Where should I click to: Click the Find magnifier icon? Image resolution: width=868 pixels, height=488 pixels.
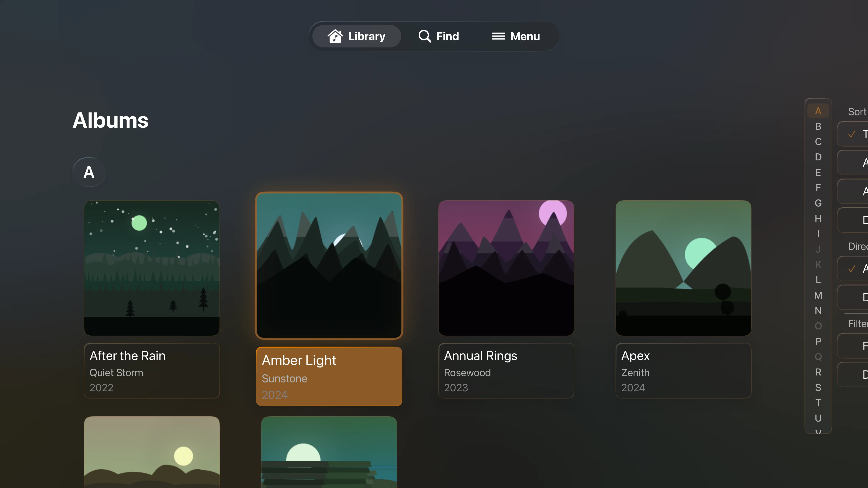click(424, 36)
